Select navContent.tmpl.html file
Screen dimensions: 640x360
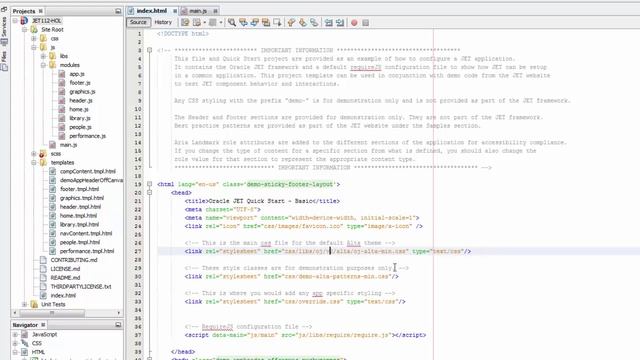86,233
